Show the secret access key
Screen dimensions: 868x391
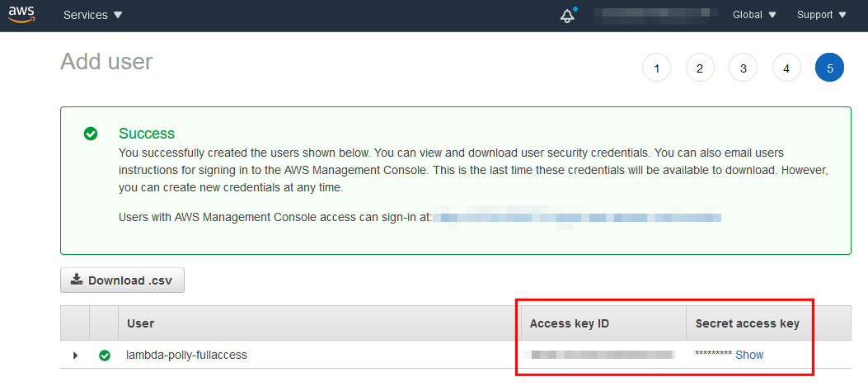pos(749,355)
